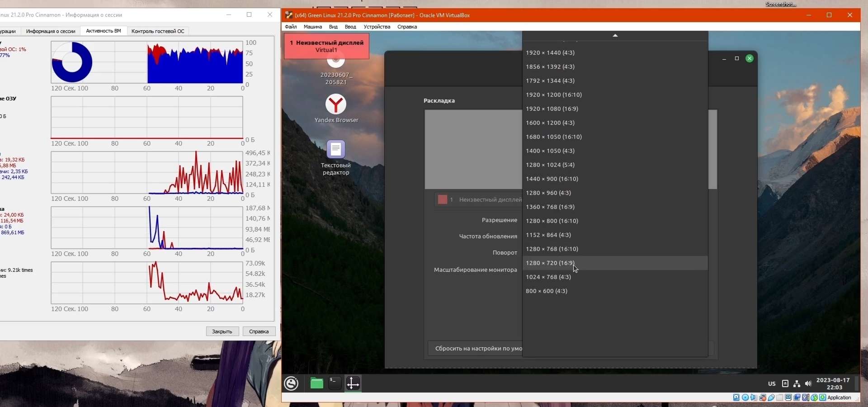This screenshot has width=868, height=407.
Task: Click the red swatch beside Неизвестный дисплей
Action: [443, 199]
